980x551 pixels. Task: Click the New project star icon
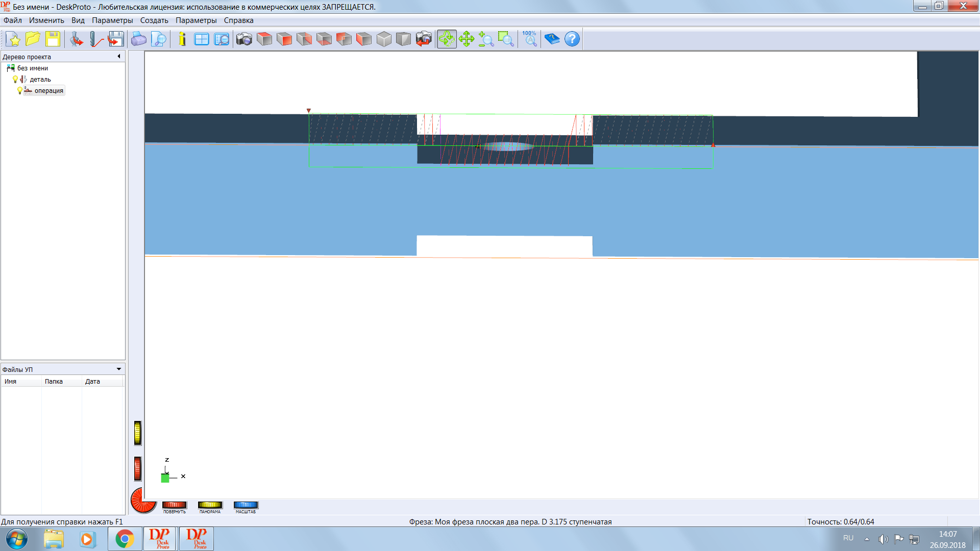[x=13, y=39]
